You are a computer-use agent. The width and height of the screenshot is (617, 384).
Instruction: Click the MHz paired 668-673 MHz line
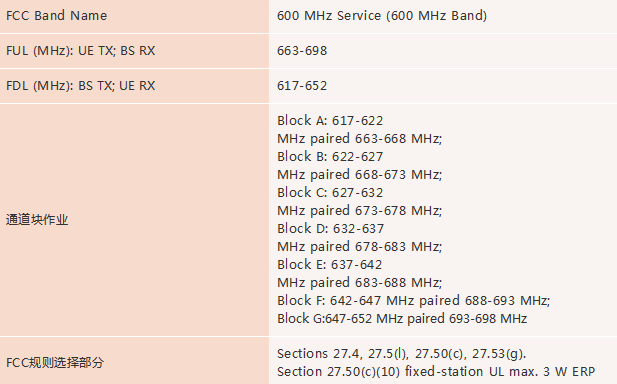(359, 174)
